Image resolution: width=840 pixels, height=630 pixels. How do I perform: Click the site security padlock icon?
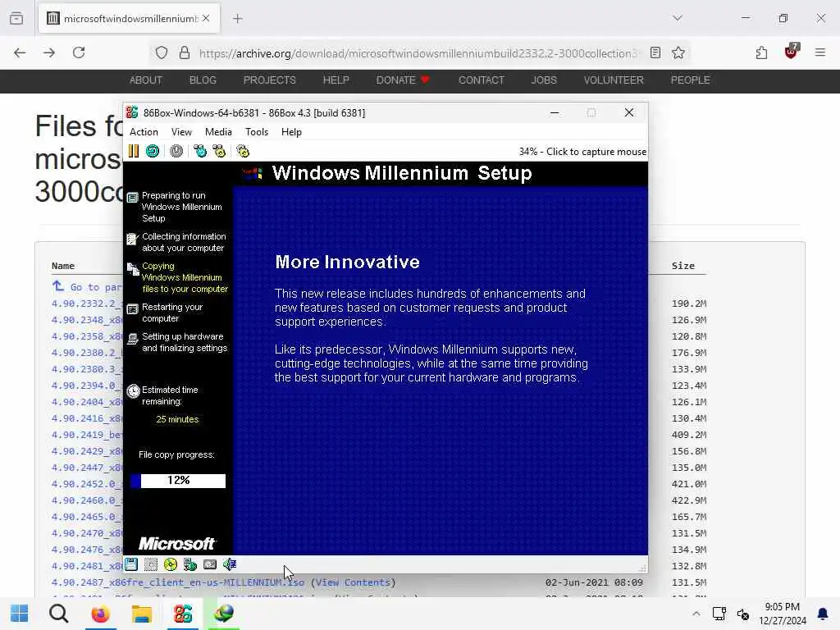[x=185, y=52]
